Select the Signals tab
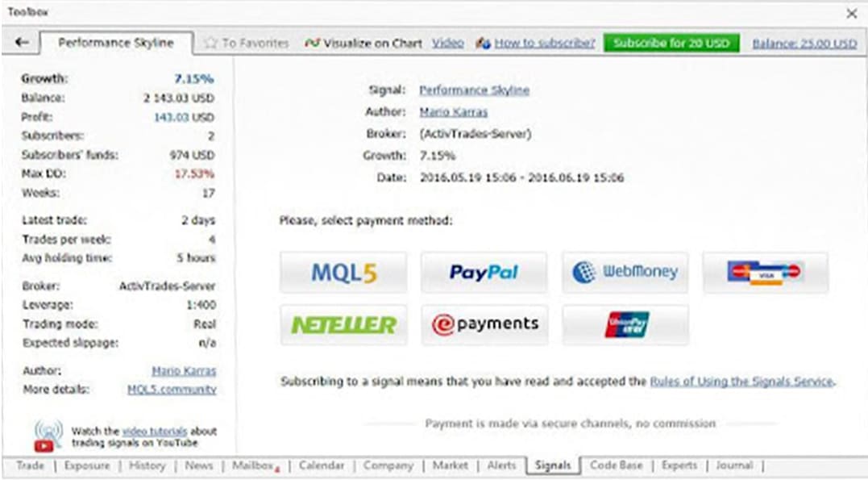The width and height of the screenshot is (868, 480). [x=552, y=465]
